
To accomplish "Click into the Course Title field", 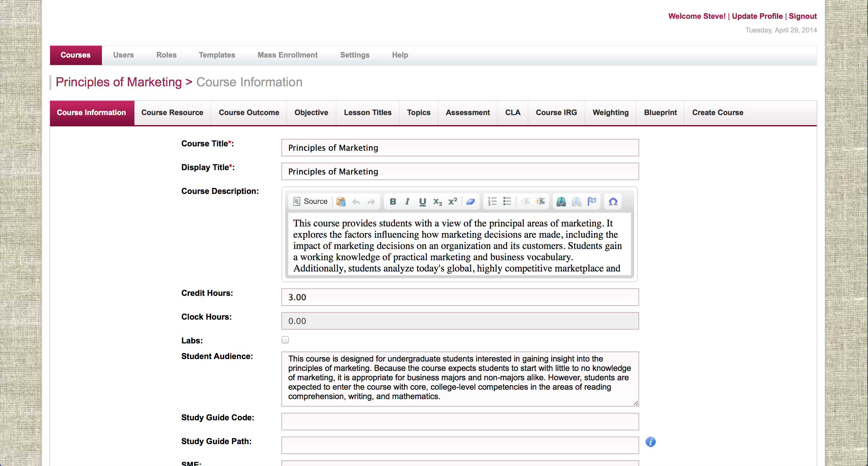I will [460, 148].
